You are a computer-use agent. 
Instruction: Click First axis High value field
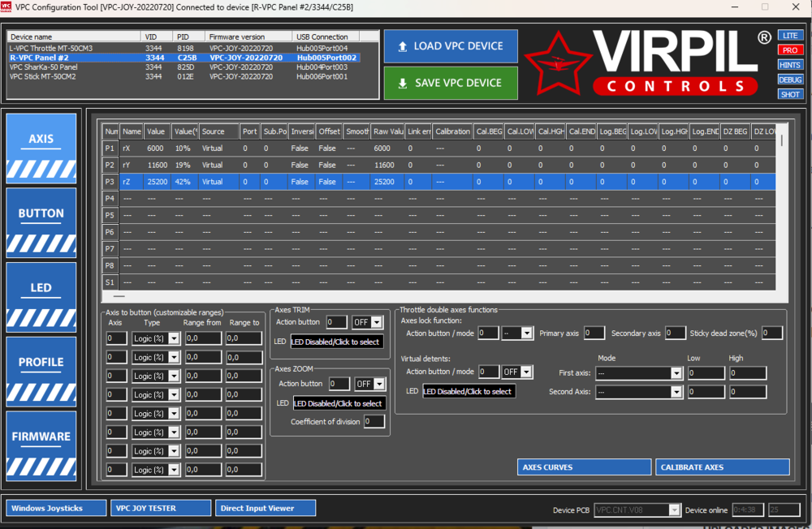(749, 372)
